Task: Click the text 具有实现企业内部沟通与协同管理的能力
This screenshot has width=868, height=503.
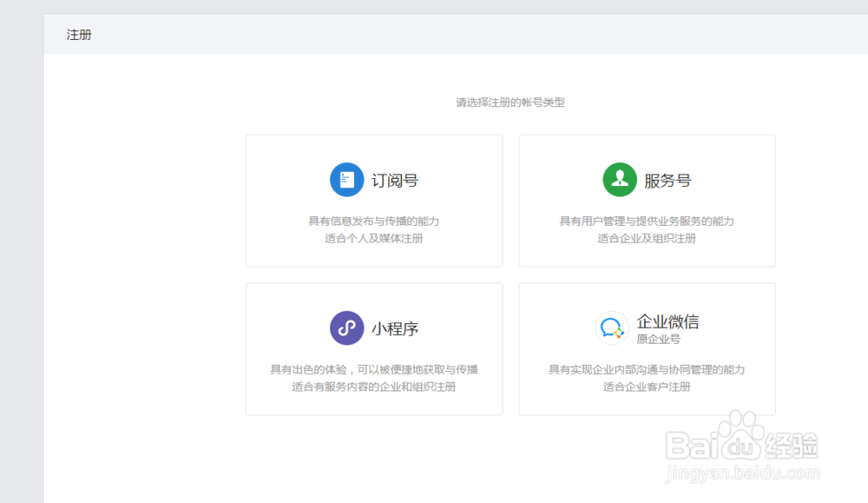Action: coord(647,369)
